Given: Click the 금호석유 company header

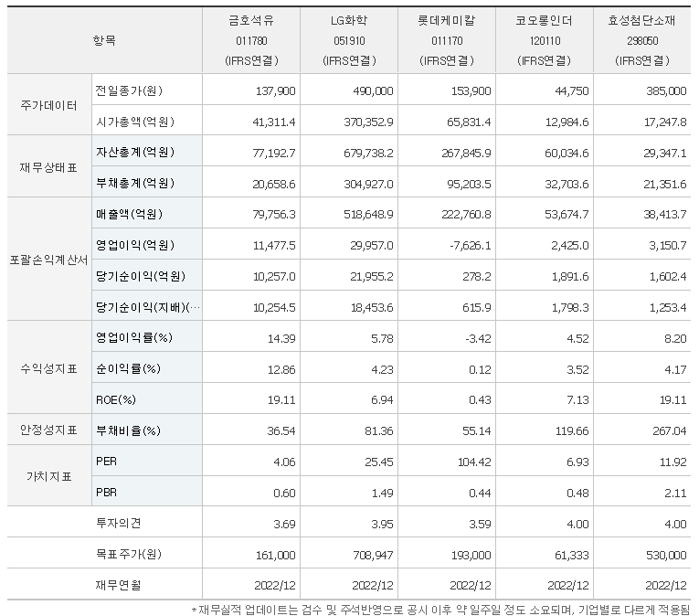Looking at the screenshot, I should [251, 40].
